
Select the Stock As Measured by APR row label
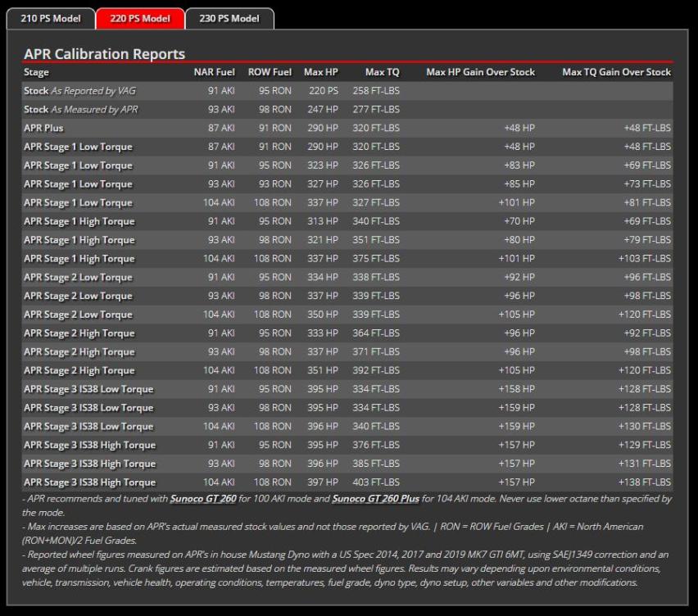(81, 110)
